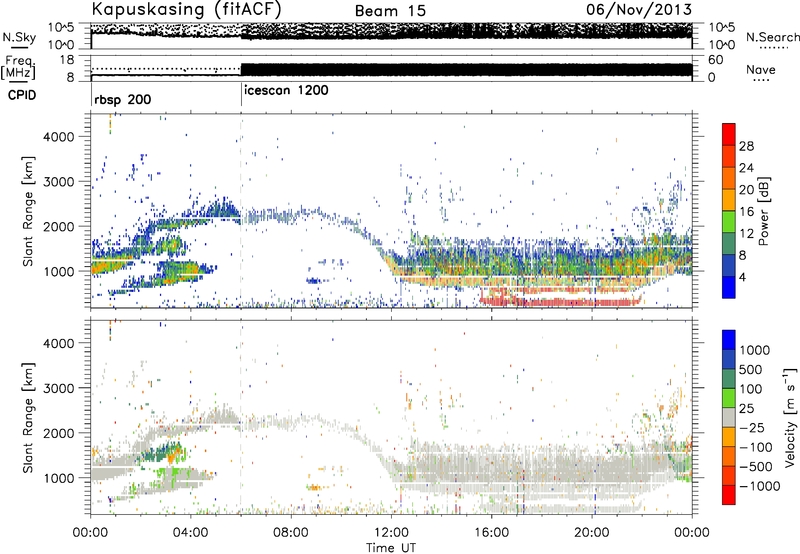Click the "08:00" time tick label
Viewport: 800px width, 554px height.
coord(291,533)
